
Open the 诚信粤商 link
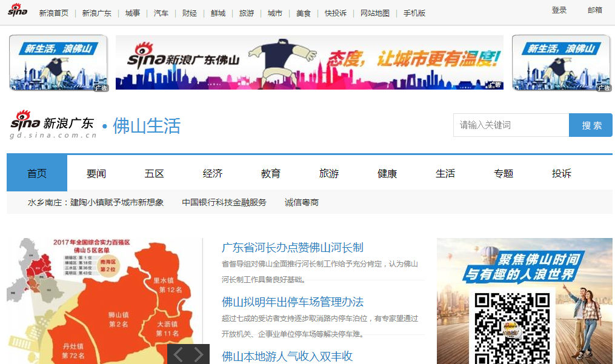click(302, 202)
